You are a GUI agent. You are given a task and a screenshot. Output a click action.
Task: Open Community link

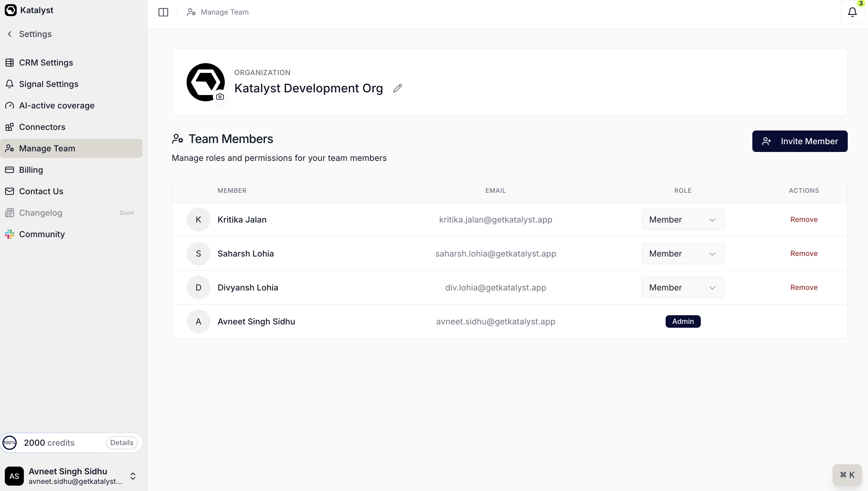71,234
